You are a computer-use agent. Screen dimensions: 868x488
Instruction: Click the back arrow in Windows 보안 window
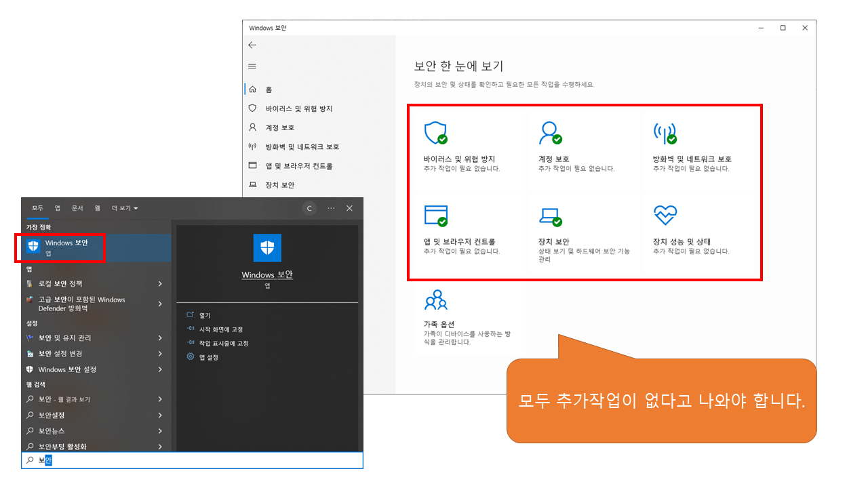click(252, 45)
